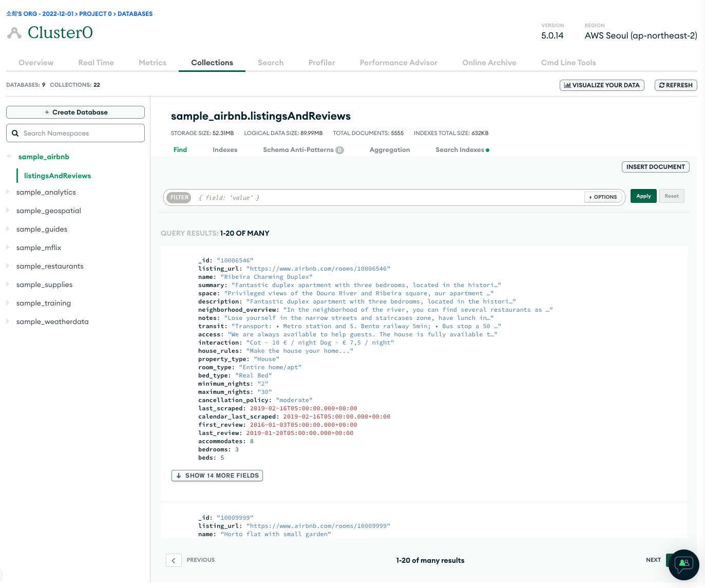Focus the Search Namespaces field
The height and width of the screenshot is (588, 705).
75,133
